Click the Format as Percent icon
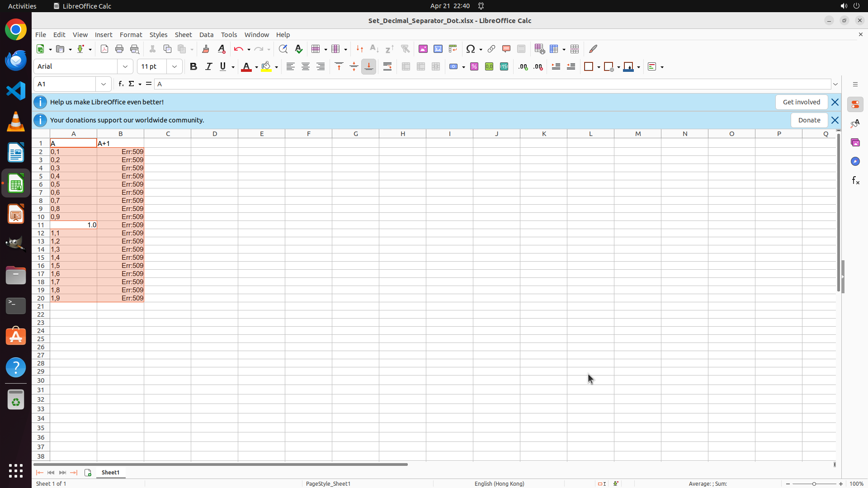868x488 pixels. [474, 67]
